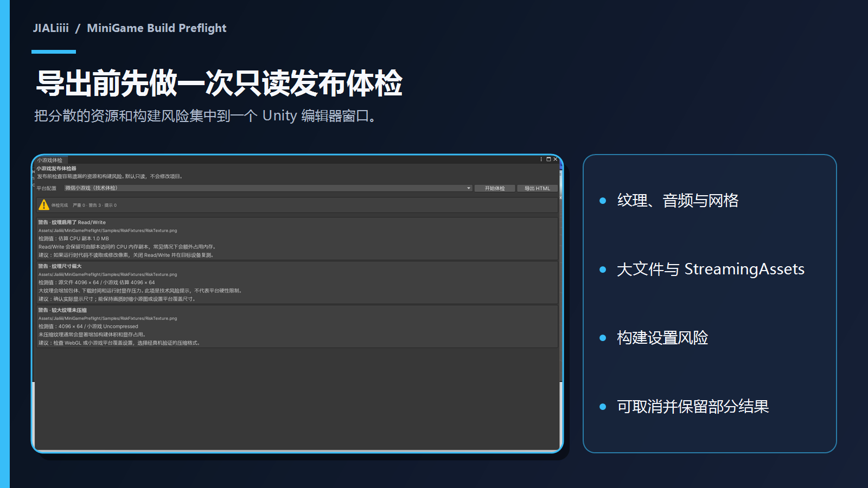Click the 小游戏发布体检器 title text

56,169
